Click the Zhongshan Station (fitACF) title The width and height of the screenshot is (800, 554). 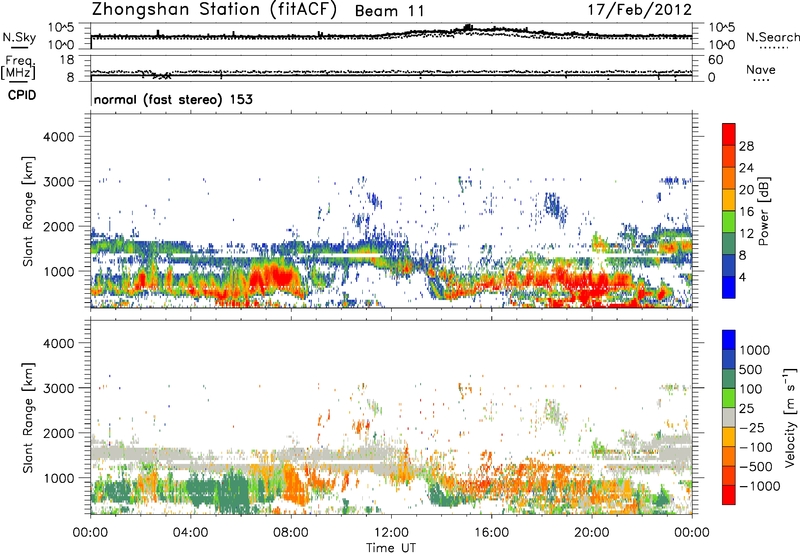pyautogui.click(x=214, y=10)
